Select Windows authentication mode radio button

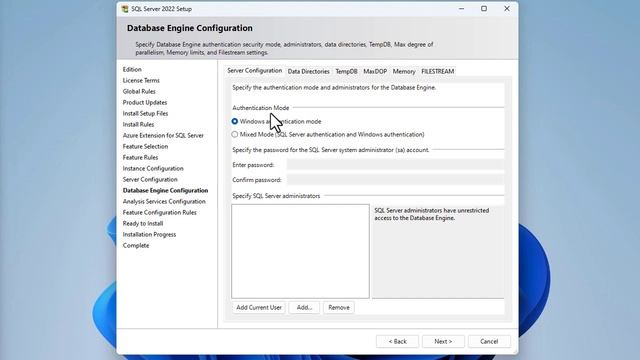[x=235, y=121]
